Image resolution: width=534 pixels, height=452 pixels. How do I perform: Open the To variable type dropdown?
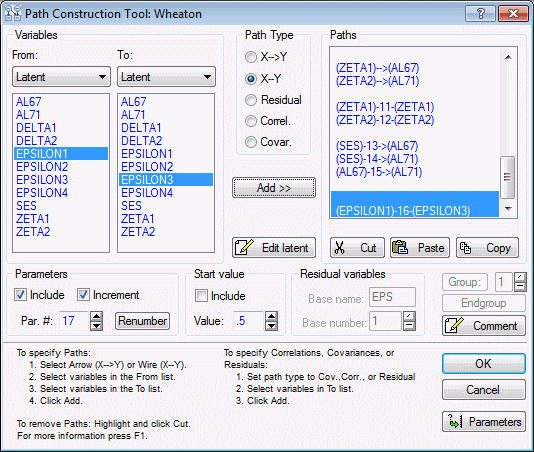[166, 77]
